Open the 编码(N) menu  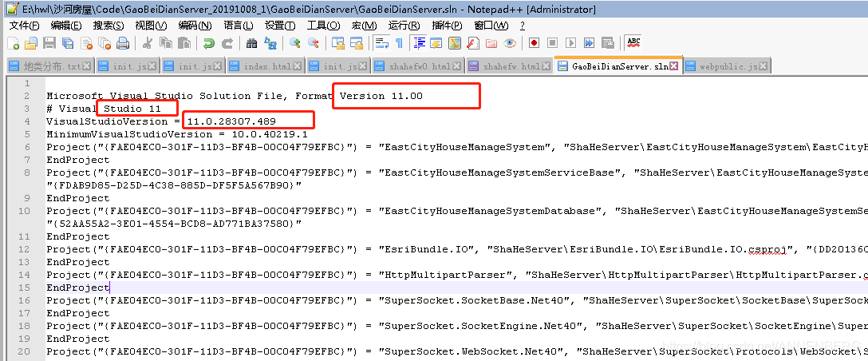tap(195, 26)
